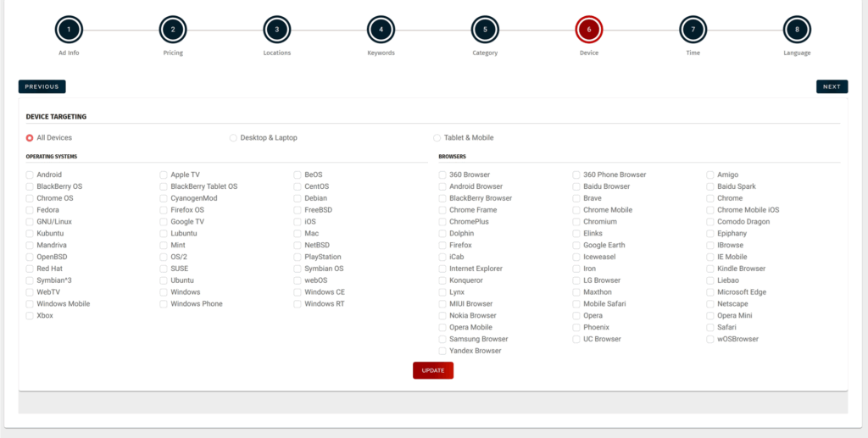Select Tablet & Mobile radio option

click(437, 138)
